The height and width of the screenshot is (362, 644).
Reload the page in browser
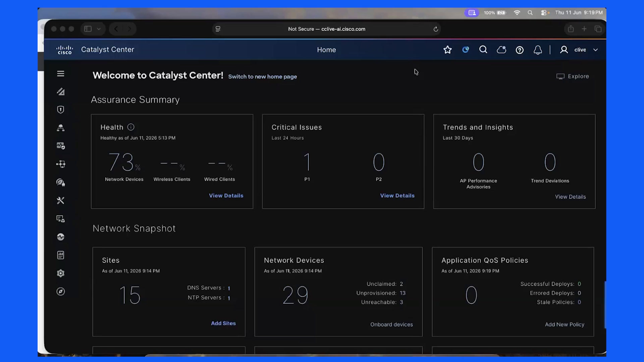(x=435, y=29)
